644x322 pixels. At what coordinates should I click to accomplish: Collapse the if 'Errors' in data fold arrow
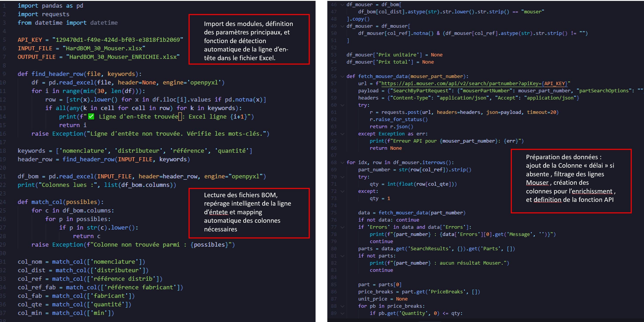point(342,227)
